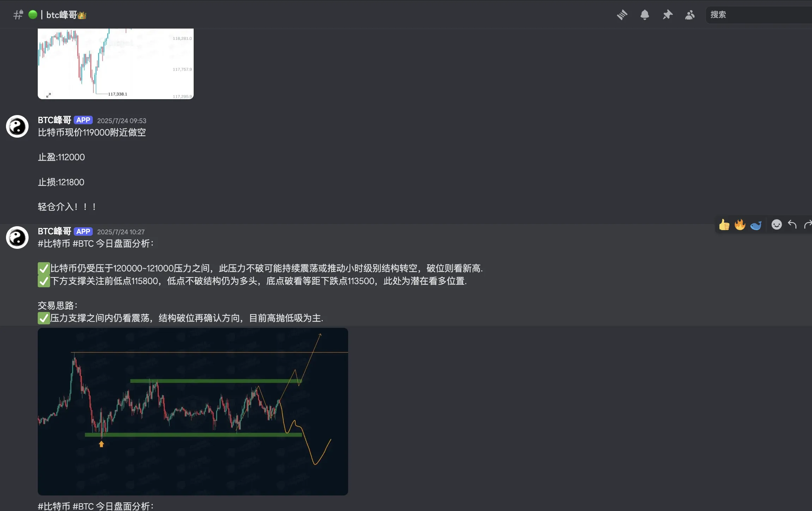The image size is (812, 511).
Task: React with thumbs up emoji
Action: point(724,224)
